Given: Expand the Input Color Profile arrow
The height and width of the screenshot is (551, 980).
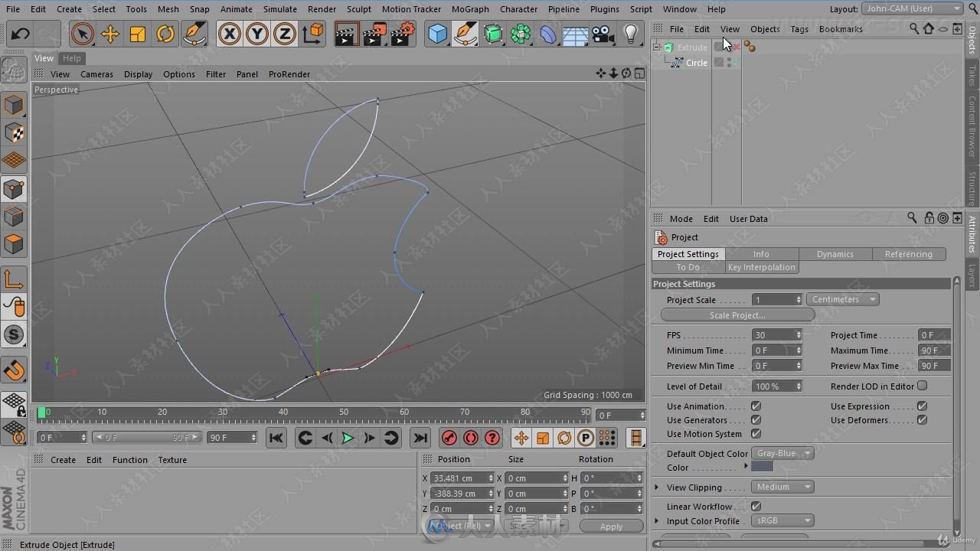Looking at the screenshot, I should pos(656,521).
